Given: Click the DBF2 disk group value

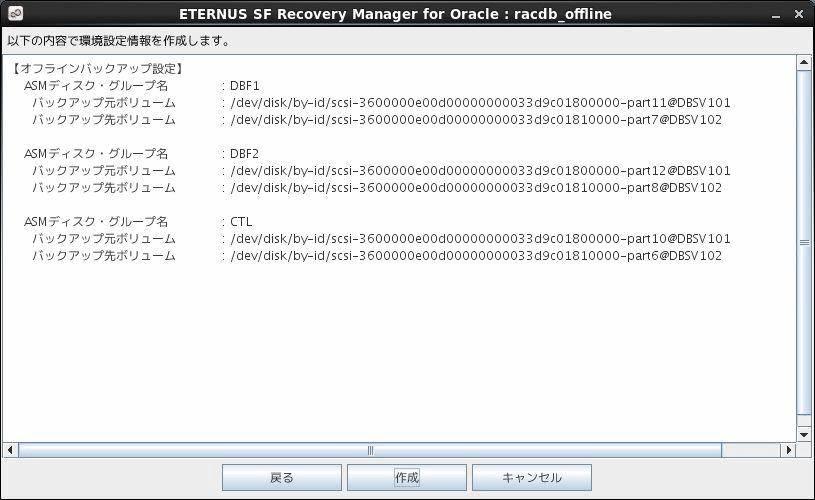Looking at the screenshot, I should 244,154.
